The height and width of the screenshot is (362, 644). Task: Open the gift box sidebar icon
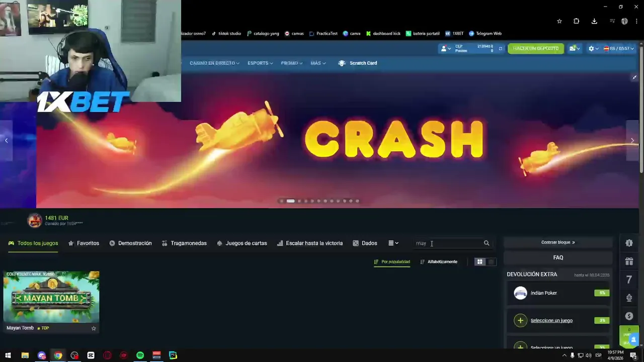(x=629, y=261)
